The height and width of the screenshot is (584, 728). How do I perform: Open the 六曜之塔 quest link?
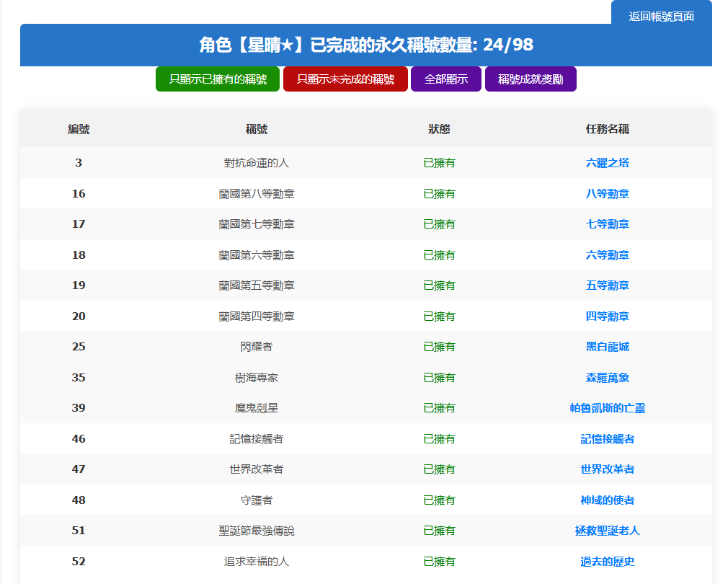click(x=608, y=163)
